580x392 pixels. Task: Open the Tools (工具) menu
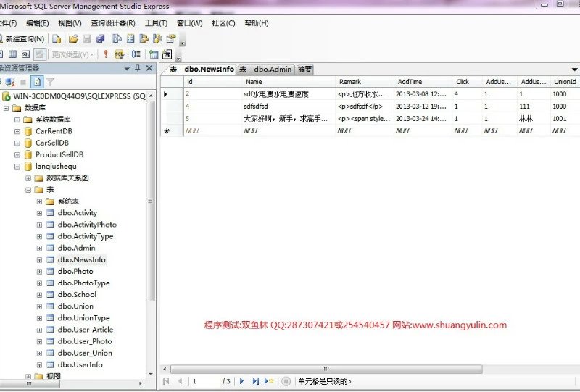pos(156,23)
